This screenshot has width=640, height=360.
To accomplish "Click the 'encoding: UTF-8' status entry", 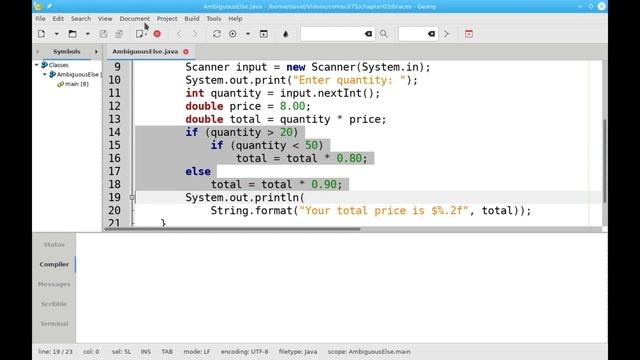I will pos(244,351).
